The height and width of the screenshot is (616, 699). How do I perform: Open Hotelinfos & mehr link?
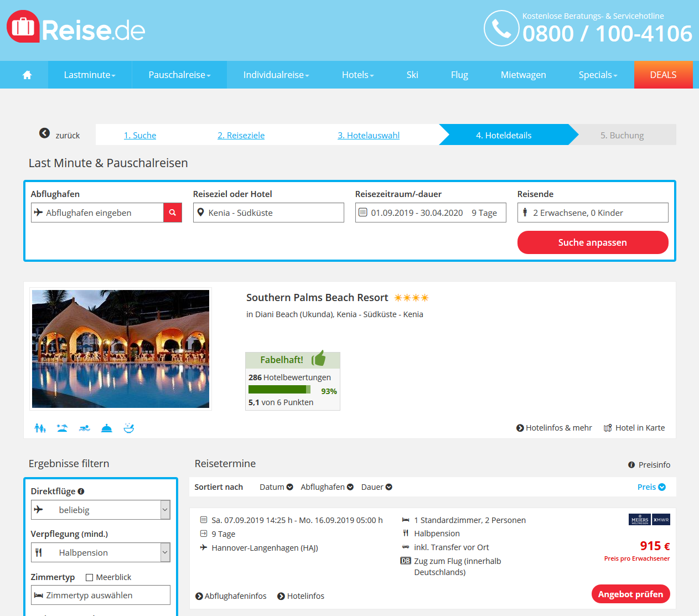(554, 428)
